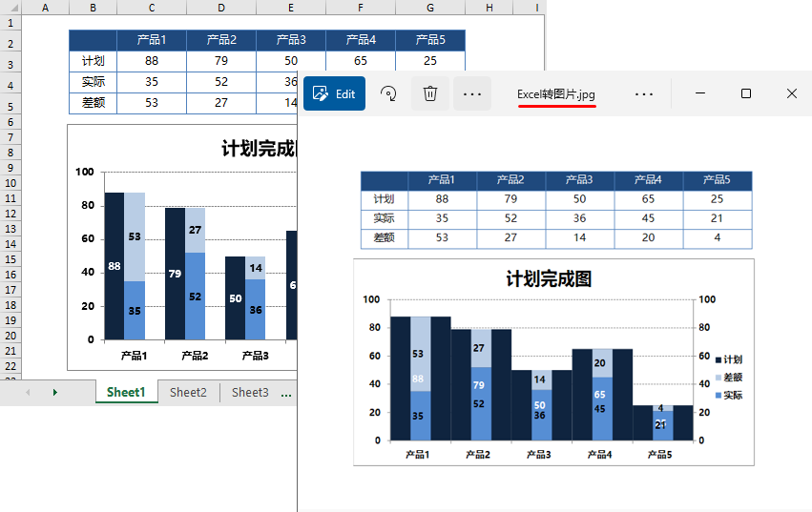Click the Edit button in photo viewer
This screenshot has height=512, width=812.
tap(334, 93)
